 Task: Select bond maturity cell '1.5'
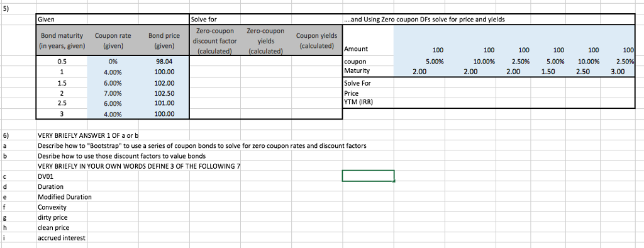62,82
